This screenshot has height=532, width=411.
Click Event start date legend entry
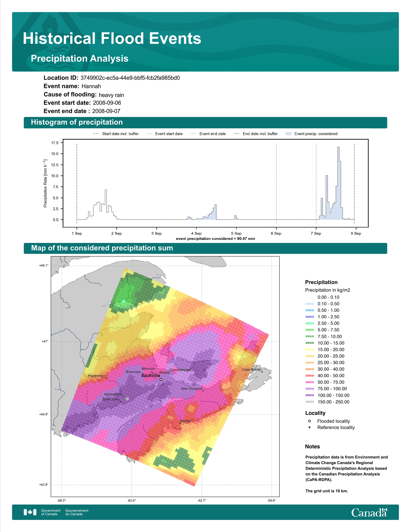(164, 134)
